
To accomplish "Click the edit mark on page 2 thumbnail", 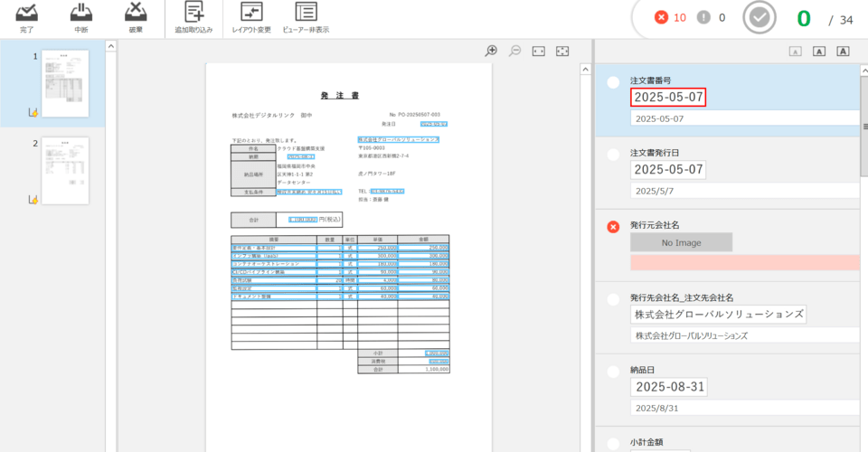I will [x=33, y=199].
